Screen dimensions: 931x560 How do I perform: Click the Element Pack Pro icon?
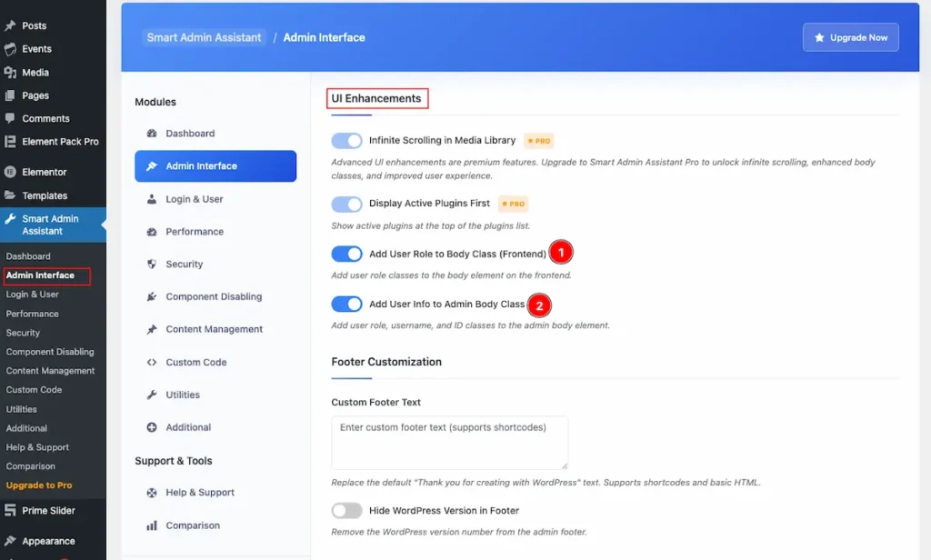10,141
